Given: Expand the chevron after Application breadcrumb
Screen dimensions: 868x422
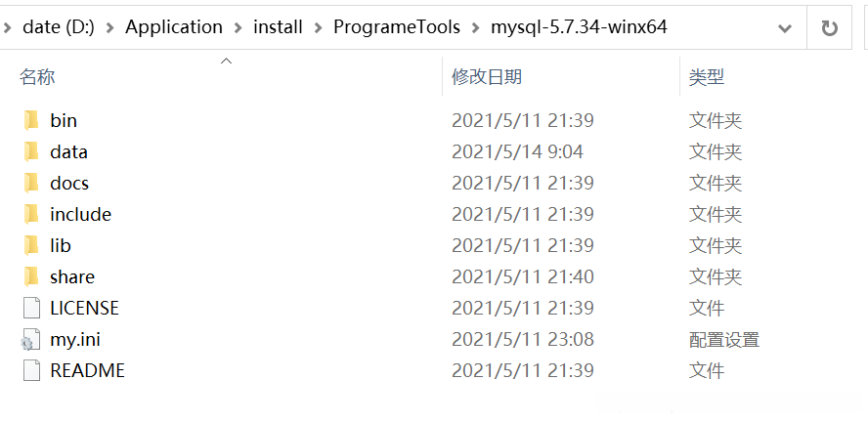Looking at the screenshot, I should [239, 27].
